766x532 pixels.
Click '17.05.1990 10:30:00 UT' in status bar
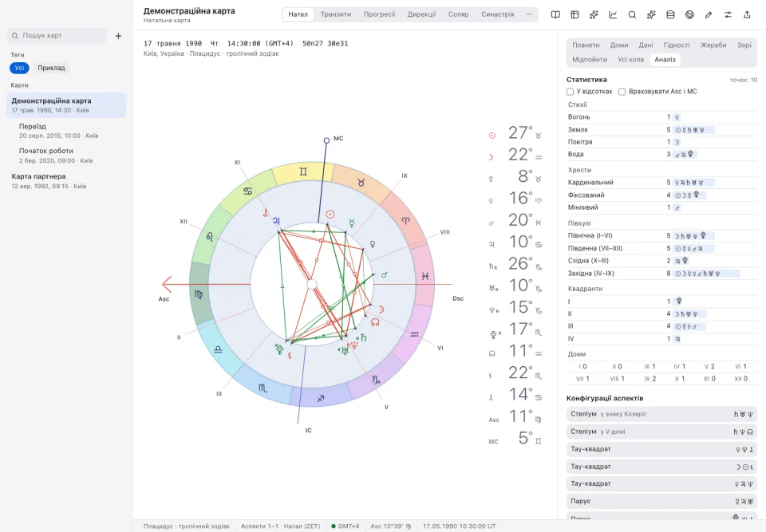coord(460,526)
